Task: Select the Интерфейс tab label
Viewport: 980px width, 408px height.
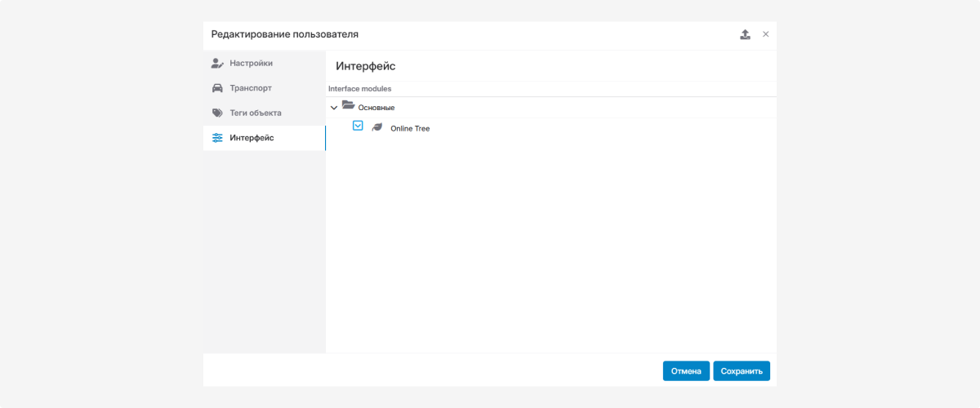Action: [x=252, y=138]
